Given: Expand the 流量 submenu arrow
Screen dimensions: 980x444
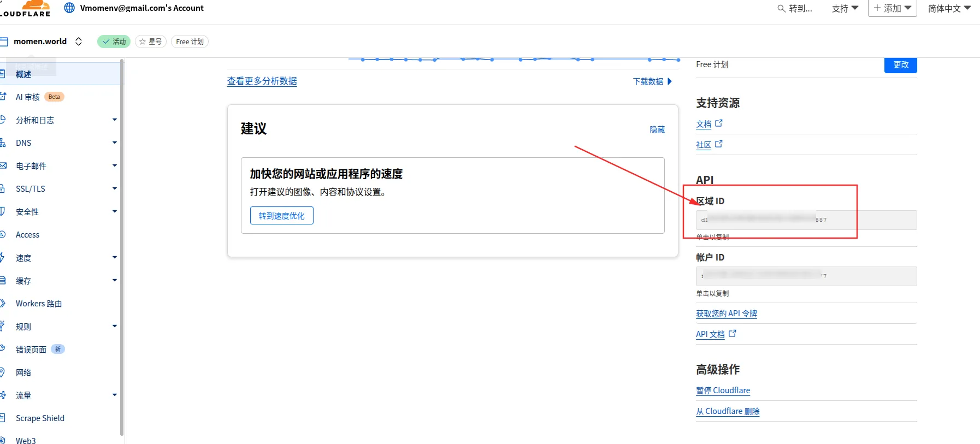Looking at the screenshot, I should (115, 395).
